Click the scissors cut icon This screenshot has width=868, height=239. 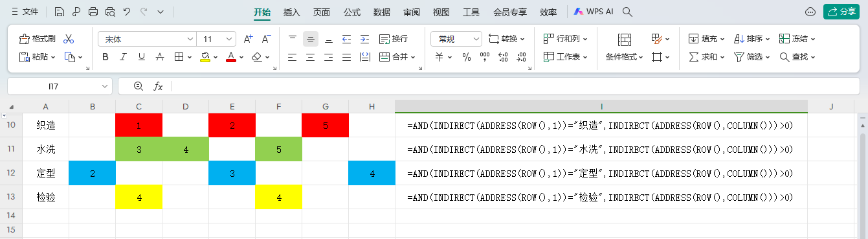point(69,39)
